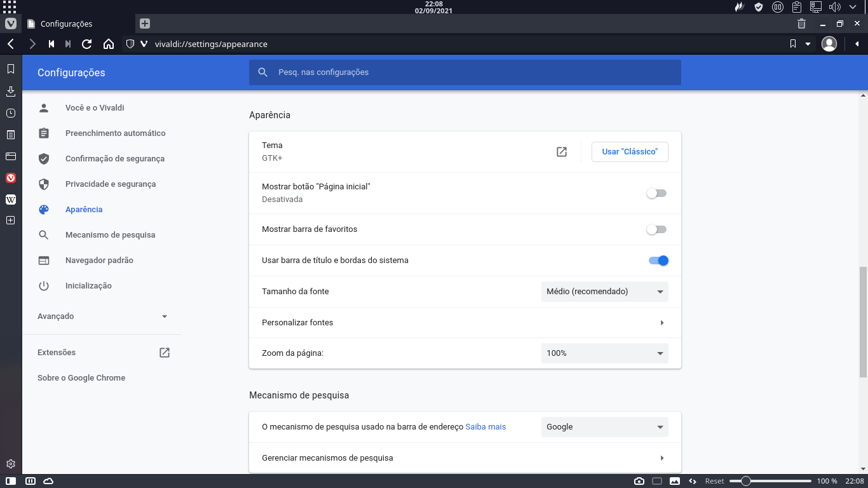Expand Personalizar fontes row
Image resolution: width=868 pixels, height=488 pixels.
[465, 323]
